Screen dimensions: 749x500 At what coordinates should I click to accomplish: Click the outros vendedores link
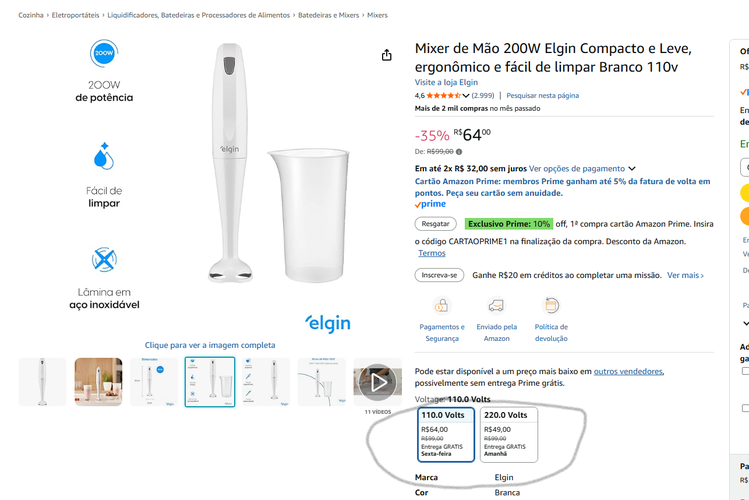click(628, 371)
